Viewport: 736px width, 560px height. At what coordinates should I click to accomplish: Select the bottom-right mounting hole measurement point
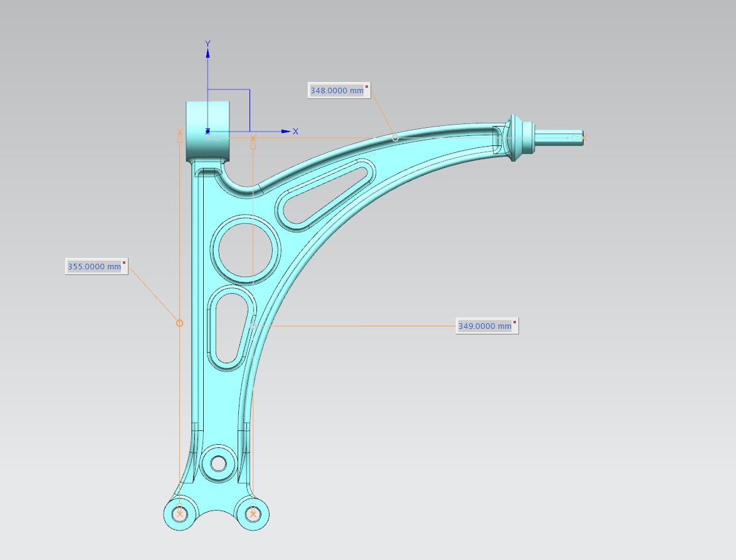tap(253, 514)
